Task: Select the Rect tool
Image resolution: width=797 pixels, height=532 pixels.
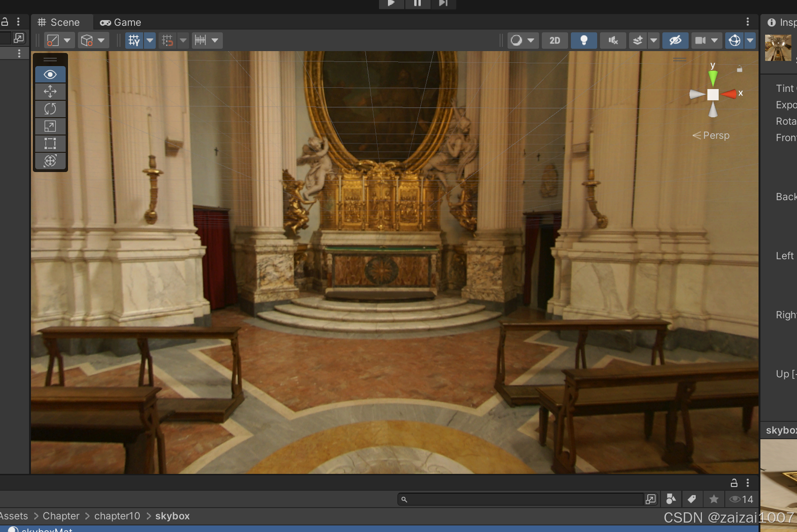Action: coord(50,143)
